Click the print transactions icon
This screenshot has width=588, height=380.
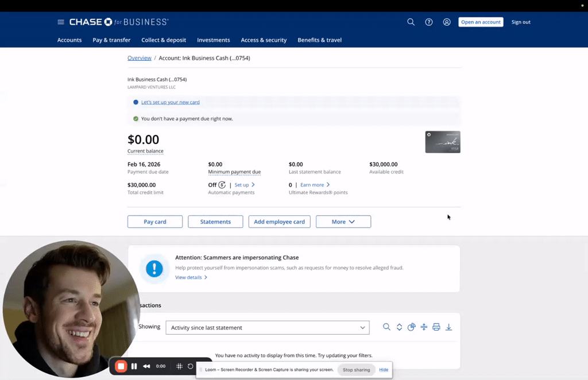[x=436, y=327]
